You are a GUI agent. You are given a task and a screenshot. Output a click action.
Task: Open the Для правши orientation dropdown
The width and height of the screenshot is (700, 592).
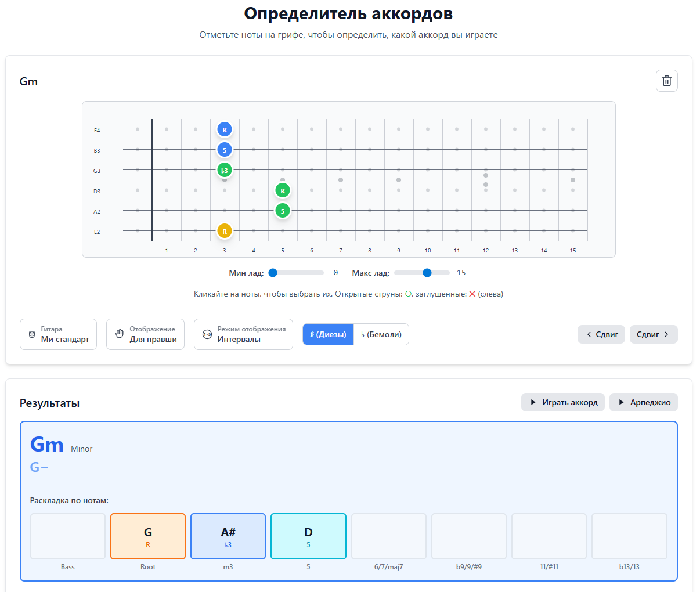pos(145,334)
